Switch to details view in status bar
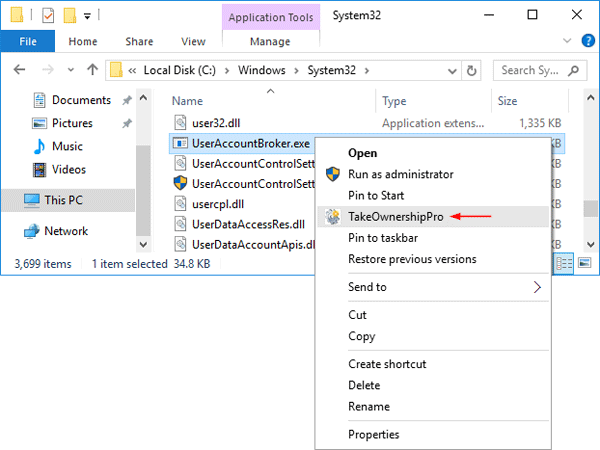Screen dimensions: 600x450 coord(563,263)
